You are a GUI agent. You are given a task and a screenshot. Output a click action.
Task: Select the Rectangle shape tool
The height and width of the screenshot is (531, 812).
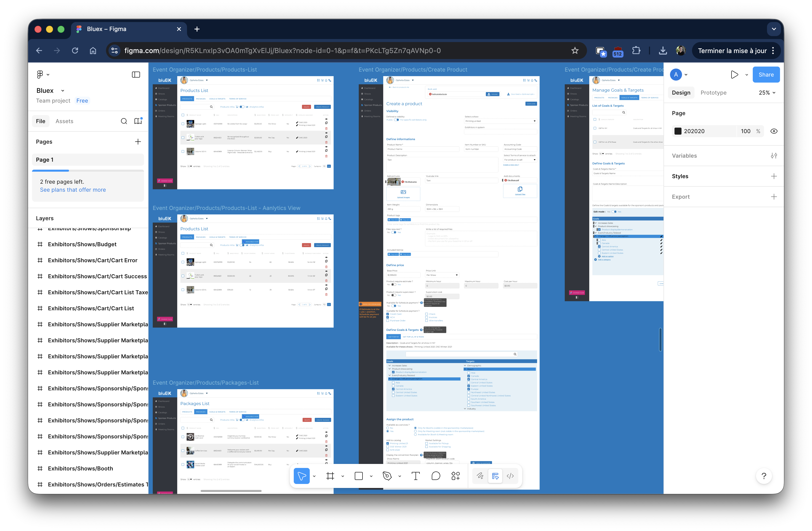point(358,476)
